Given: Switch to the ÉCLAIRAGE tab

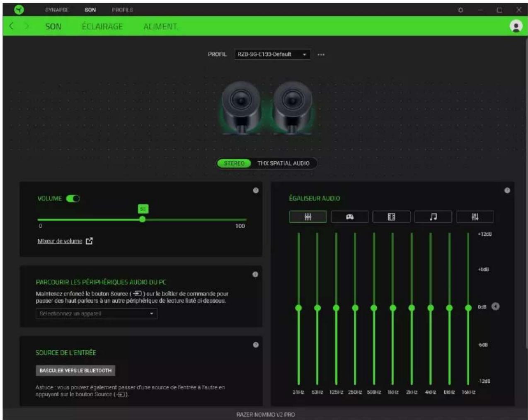Looking at the screenshot, I should click(x=102, y=27).
